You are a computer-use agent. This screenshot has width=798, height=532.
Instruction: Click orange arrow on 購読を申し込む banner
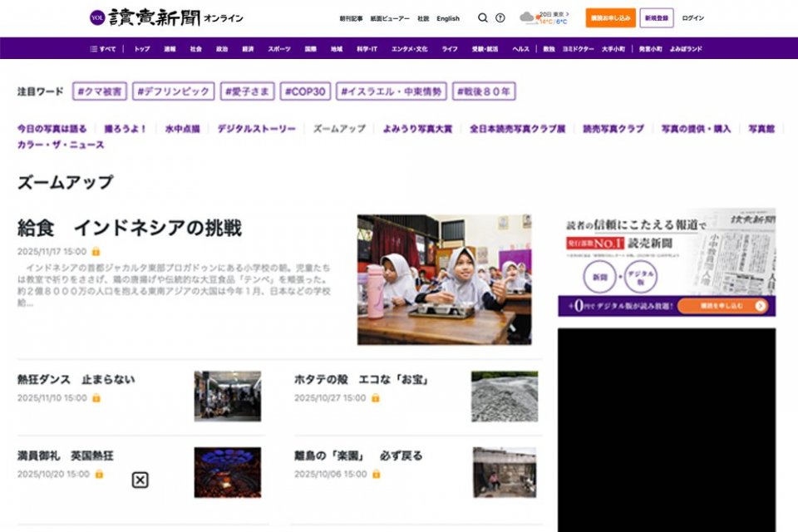pyautogui.click(x=759, y=305)
